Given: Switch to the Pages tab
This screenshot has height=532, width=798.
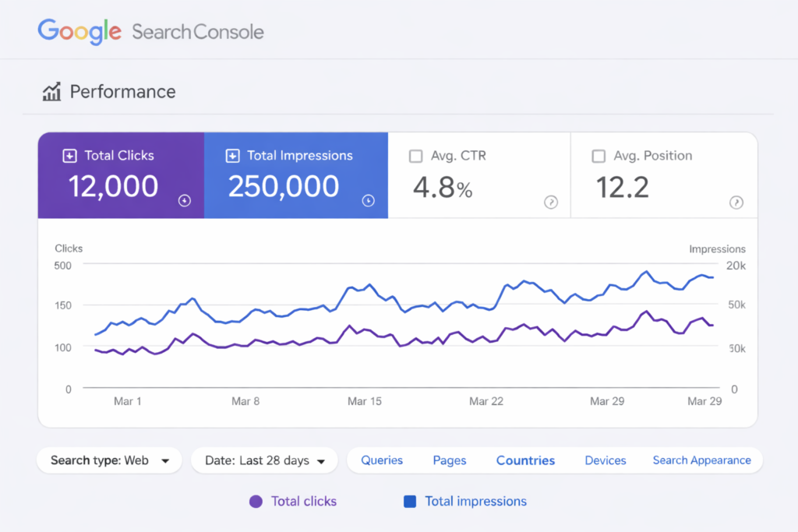Looking at the screenshot, I should (450, 460).
